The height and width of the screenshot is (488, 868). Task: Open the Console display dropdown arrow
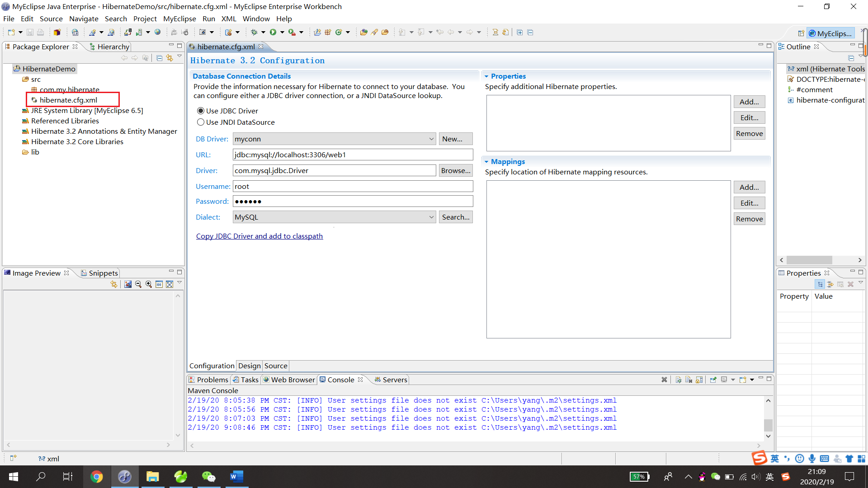pyautogui.click(x=733, y=380)
